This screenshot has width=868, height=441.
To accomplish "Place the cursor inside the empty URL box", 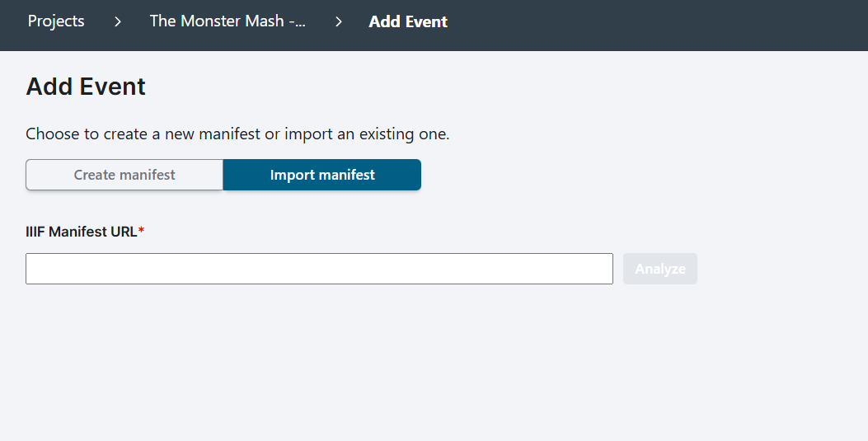I will click(319, 269).
